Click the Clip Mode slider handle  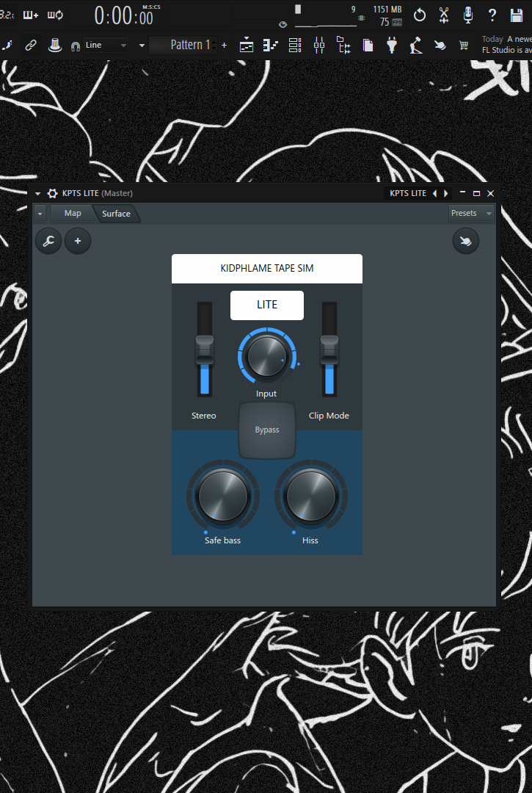[329, 350]
